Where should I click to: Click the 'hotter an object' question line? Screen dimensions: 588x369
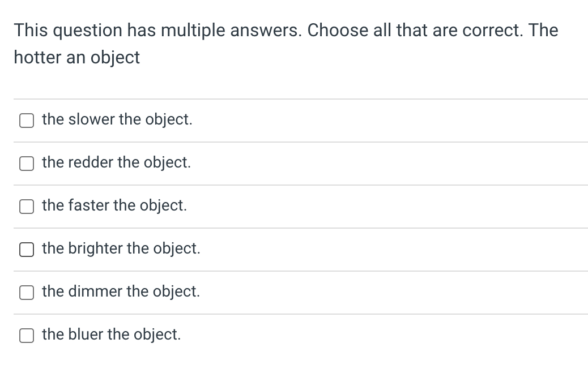coord(76,57)
